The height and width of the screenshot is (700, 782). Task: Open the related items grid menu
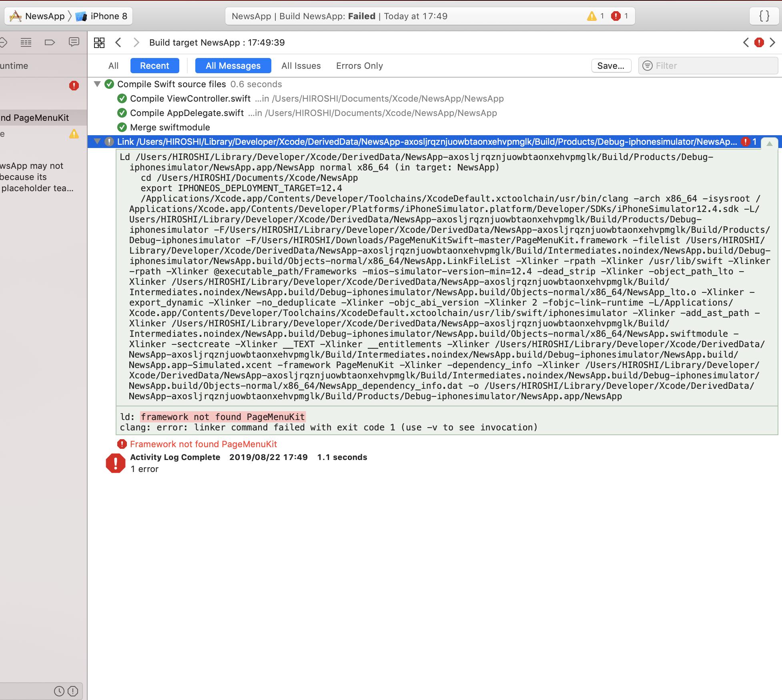pos(99,42)
